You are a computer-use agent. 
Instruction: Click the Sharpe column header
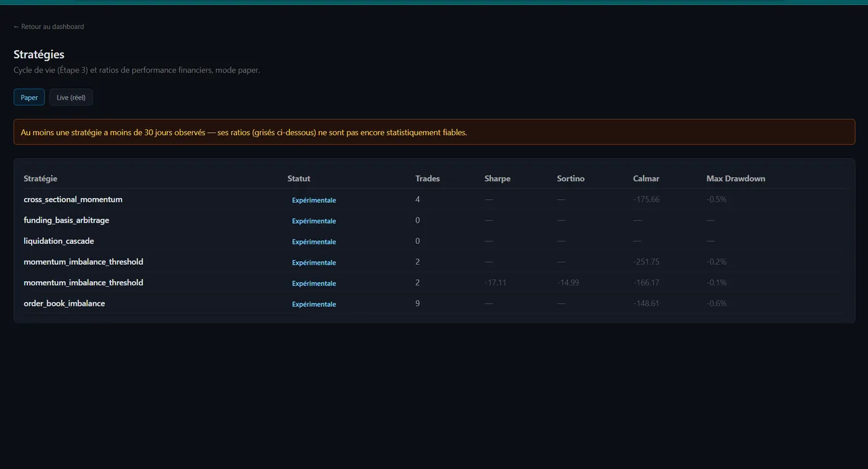click(497, 179)
